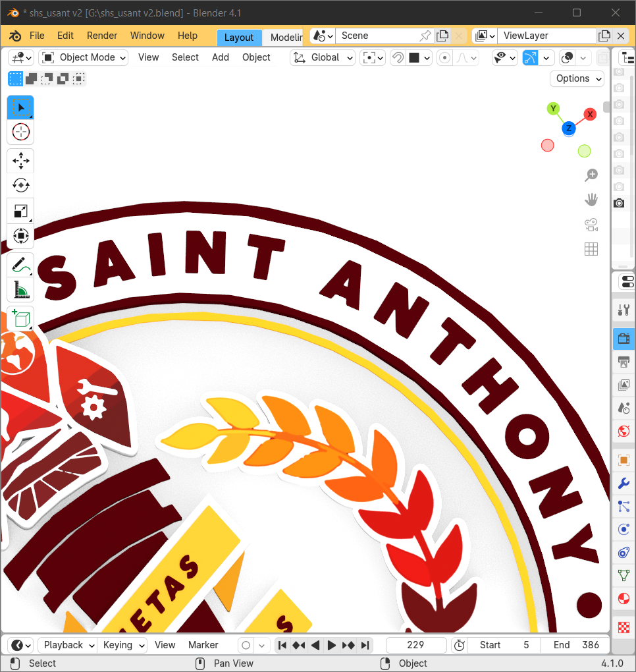Click the current frame field 229

pyautogui.click(x=415, y=645)
